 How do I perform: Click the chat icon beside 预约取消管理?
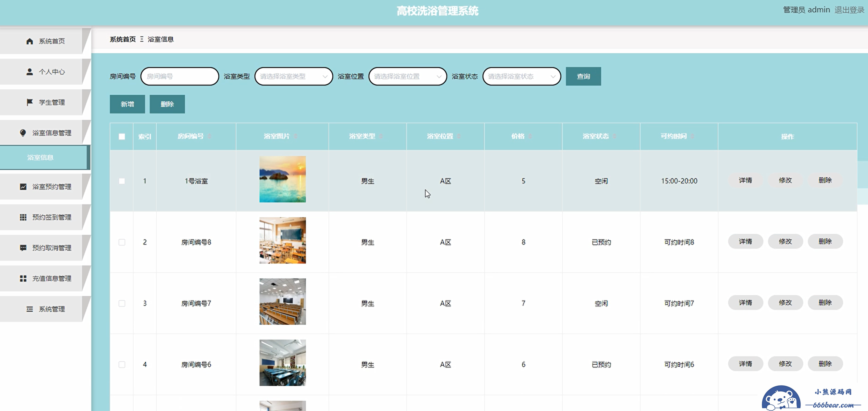[23, 248]
